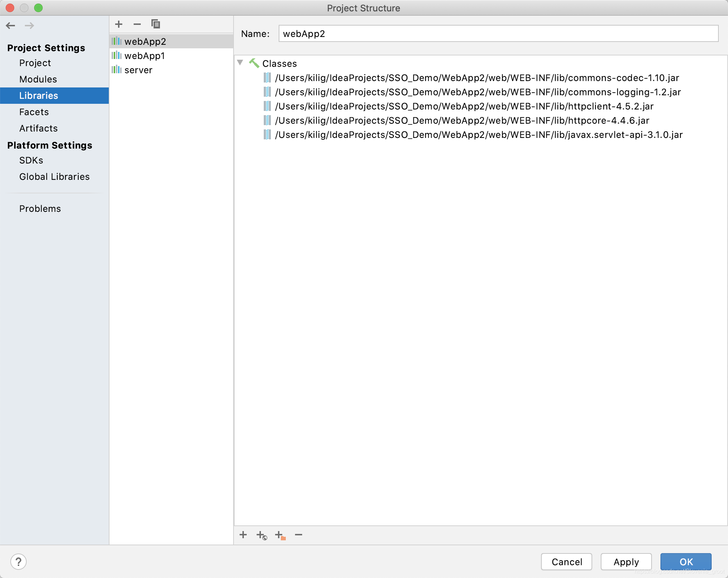The height and width of the screenshot is (578, 728).
Task: Collapse the Classes tree node
Action: [240, 63]
